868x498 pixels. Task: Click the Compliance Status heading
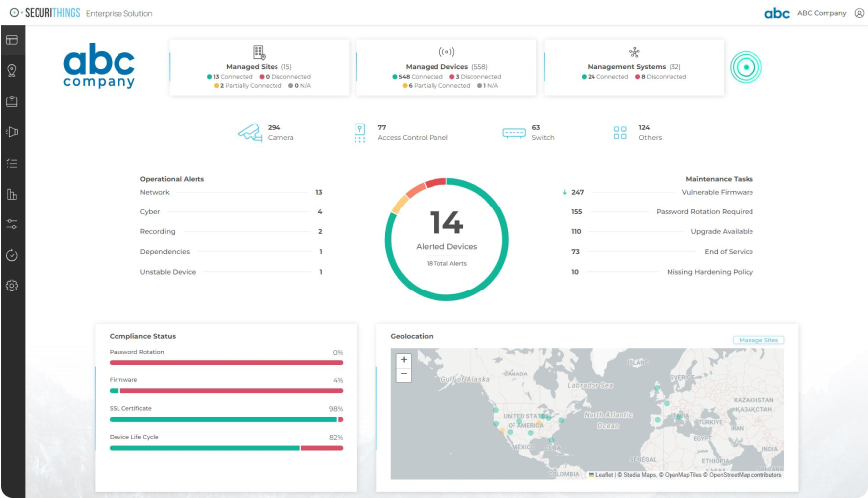point(142,336)
